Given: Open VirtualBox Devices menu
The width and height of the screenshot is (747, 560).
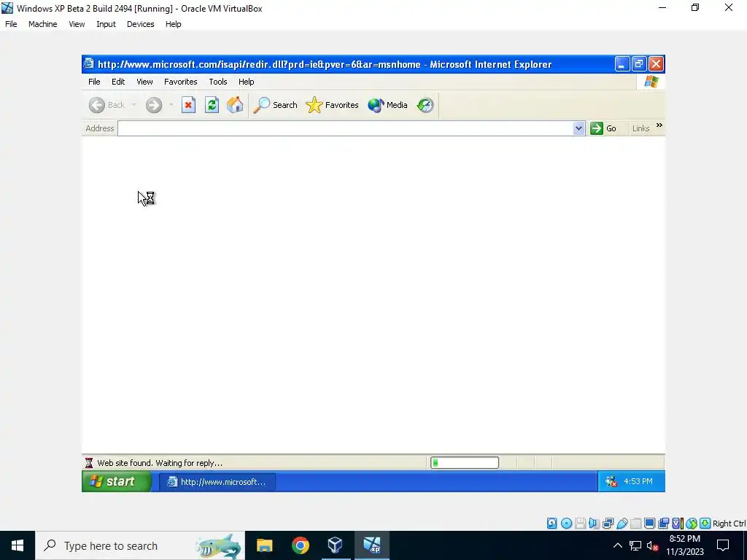Looking at the screenshot, I should pyautogui.click(x=140, y=24).
